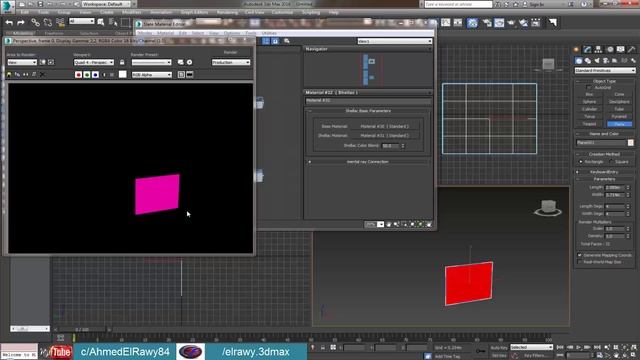Open selection filter All dropdown
Viewport: 640px width, 360px height.
point(82,21)
